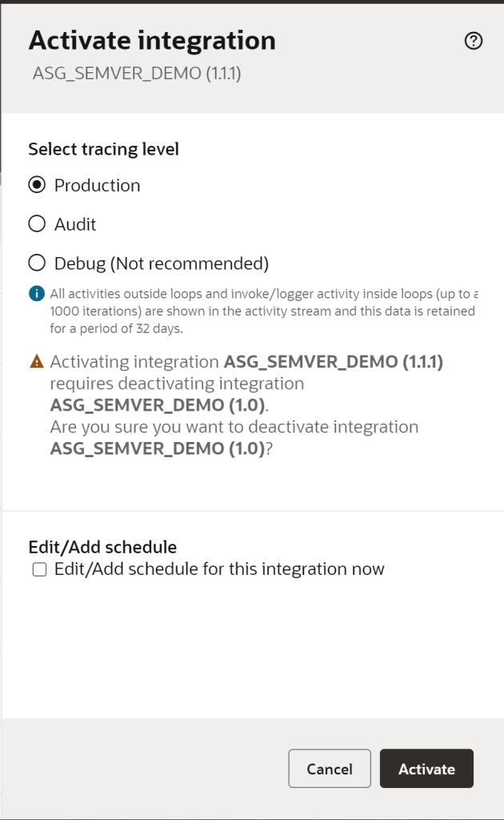504x820 pixels.
Task: Choose the Debug radio button circle
Action: point(37,263)
